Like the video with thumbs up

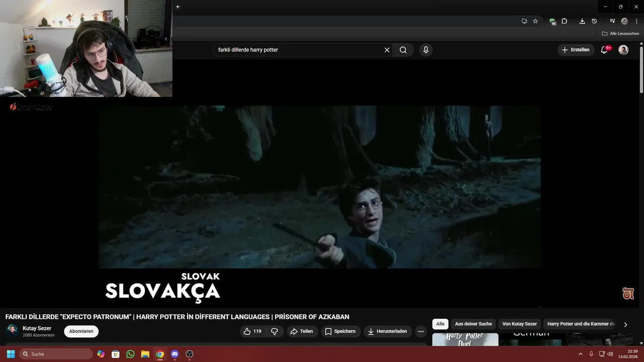(x=252, y=331)
